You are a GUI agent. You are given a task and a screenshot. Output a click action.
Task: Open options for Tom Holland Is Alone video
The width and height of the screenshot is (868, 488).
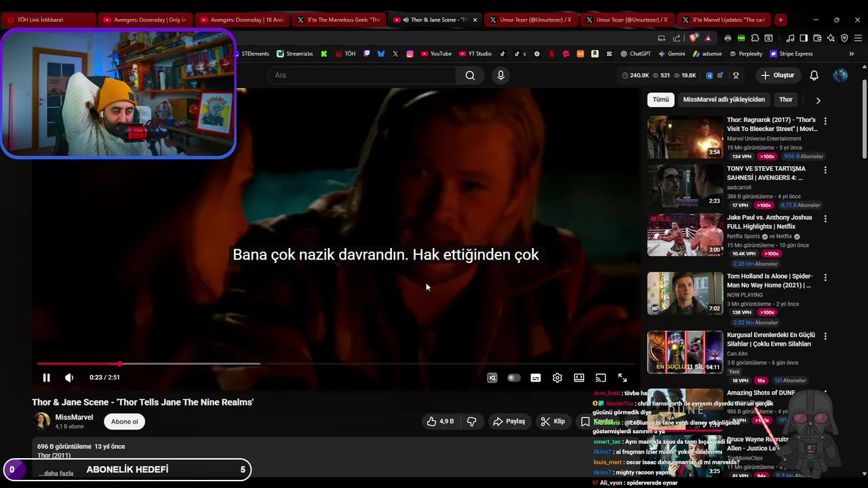(825, 277)
